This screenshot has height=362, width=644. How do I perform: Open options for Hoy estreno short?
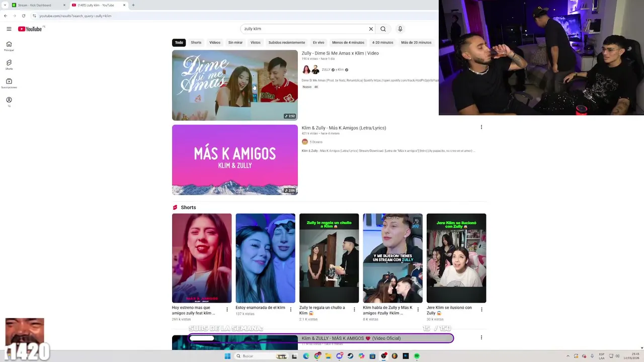(x=227, y=310)
